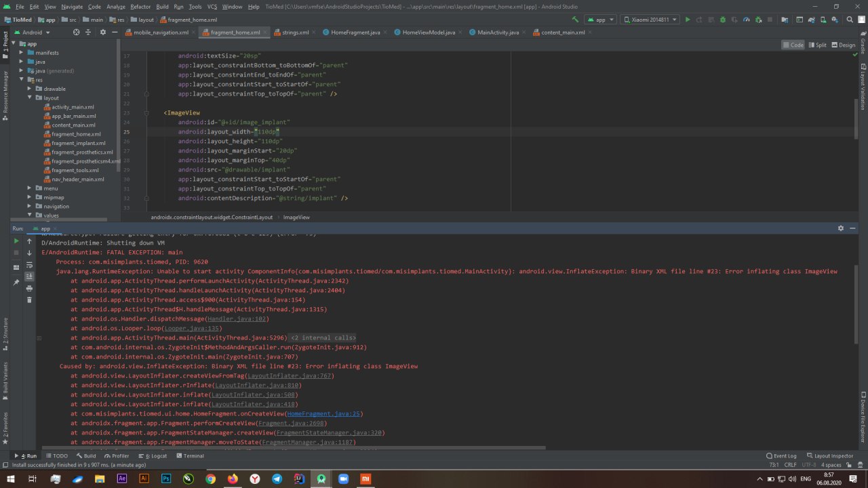Open the Profile app gauge icon
The height and width of the screenshot is (488, 868).
click(x=747, y=20)
